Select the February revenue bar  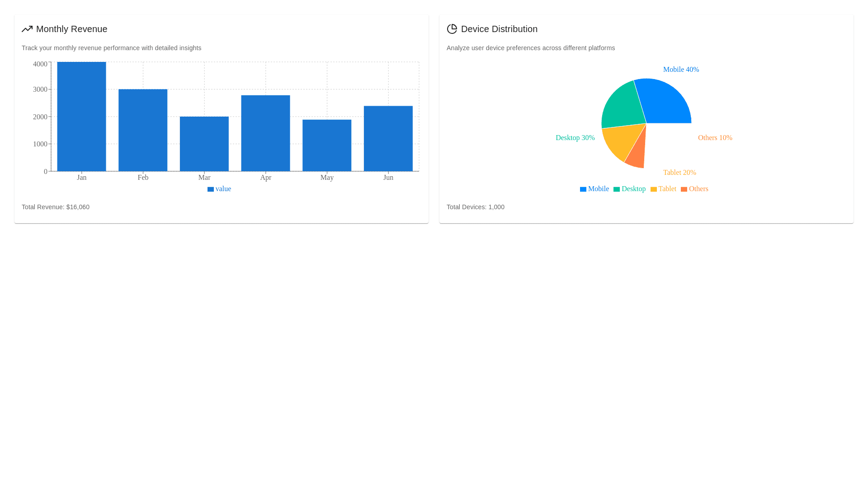(x=143, y=130)
